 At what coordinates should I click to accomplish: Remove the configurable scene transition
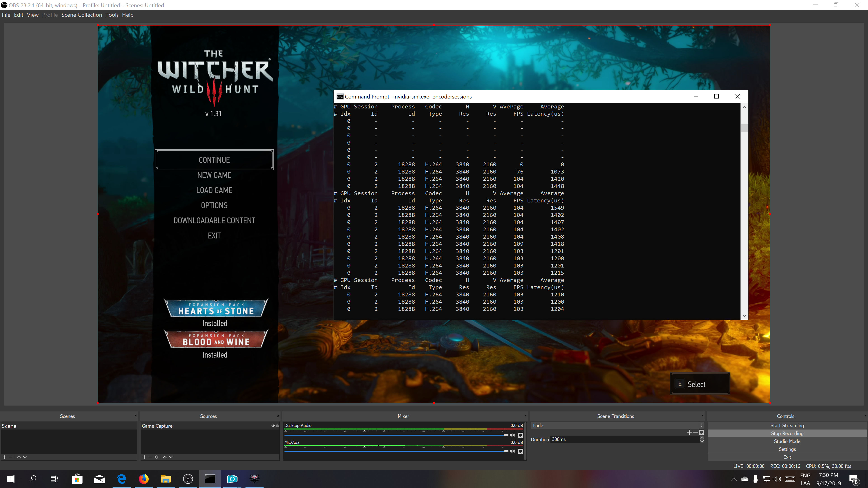pyautogui.click(x=696, y=432)
